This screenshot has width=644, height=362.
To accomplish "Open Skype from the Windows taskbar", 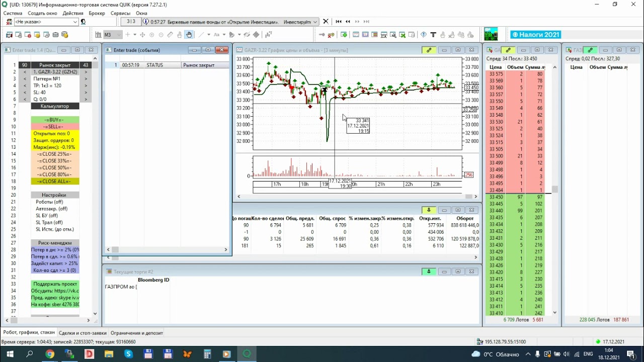I will 128,354.
